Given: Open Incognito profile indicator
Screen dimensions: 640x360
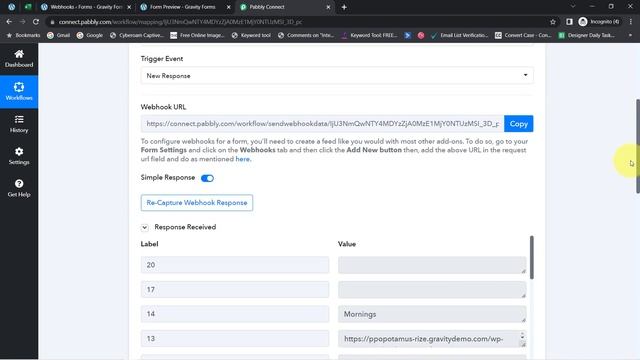Looking at the screenshot, I should tap(599, 22).
